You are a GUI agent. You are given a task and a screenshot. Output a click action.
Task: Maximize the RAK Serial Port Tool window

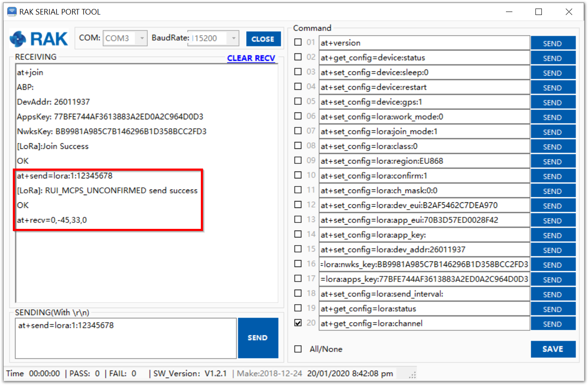[539, 12]
